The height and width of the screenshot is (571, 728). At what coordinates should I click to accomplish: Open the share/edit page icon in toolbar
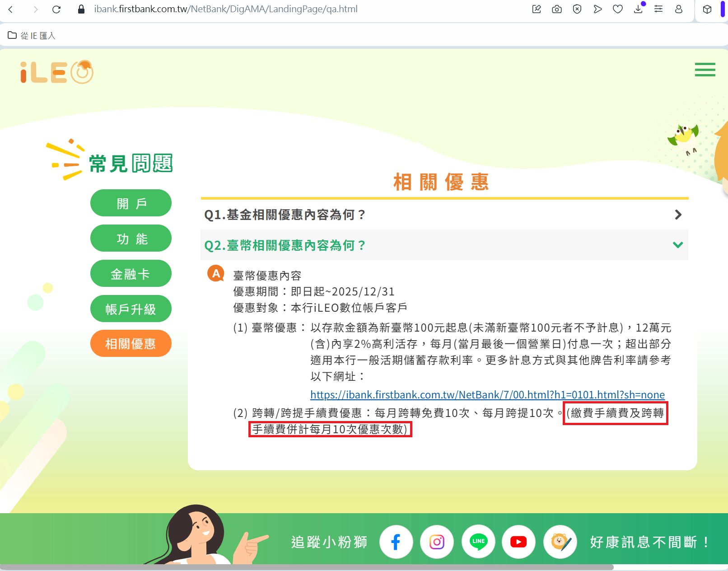pyautogui.click(x=537, y=9)
